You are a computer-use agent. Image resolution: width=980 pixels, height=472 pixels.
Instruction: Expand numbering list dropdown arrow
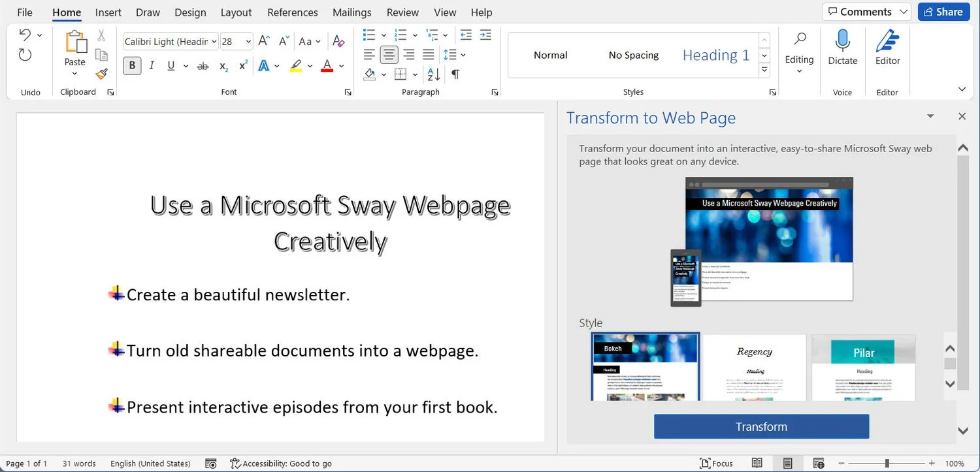coord(415,35)
